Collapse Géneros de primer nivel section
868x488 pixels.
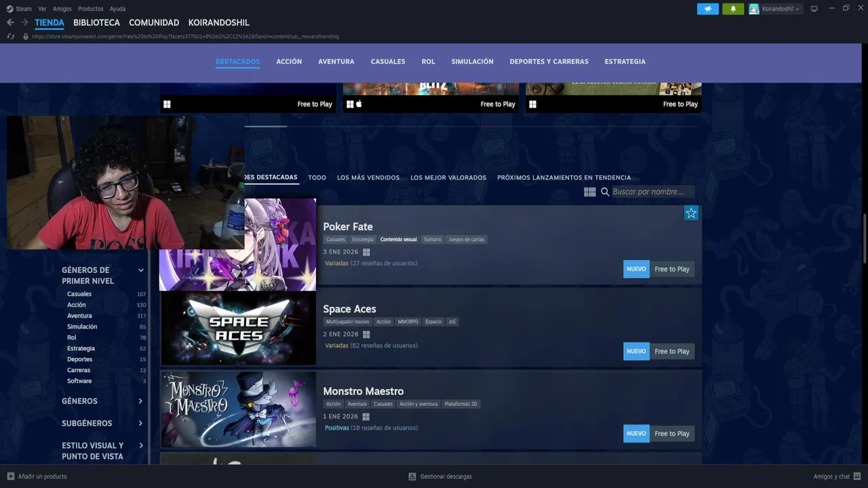(x=141, y=270)
